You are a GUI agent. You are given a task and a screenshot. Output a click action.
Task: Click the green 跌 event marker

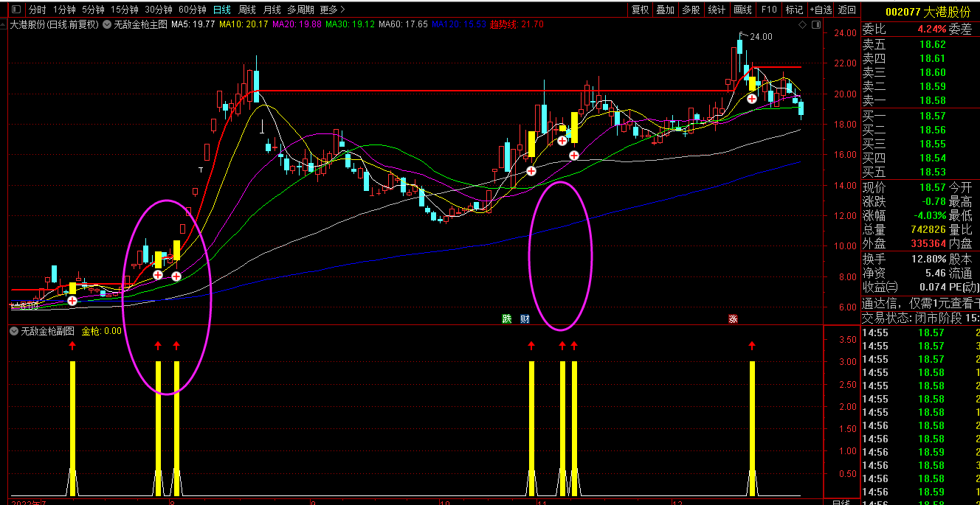click(507, 319)
